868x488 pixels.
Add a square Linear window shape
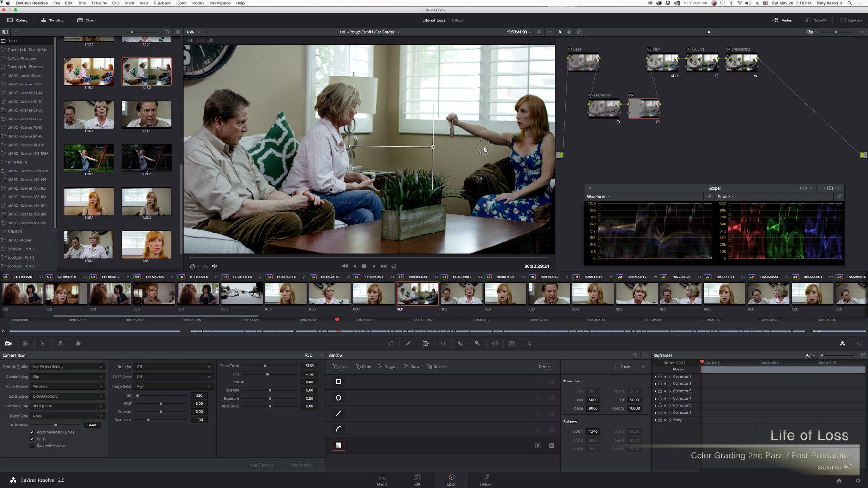click(339, 382)
